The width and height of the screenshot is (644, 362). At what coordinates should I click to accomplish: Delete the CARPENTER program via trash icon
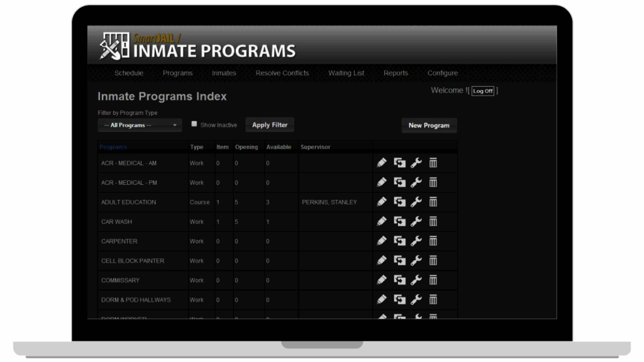432,240
